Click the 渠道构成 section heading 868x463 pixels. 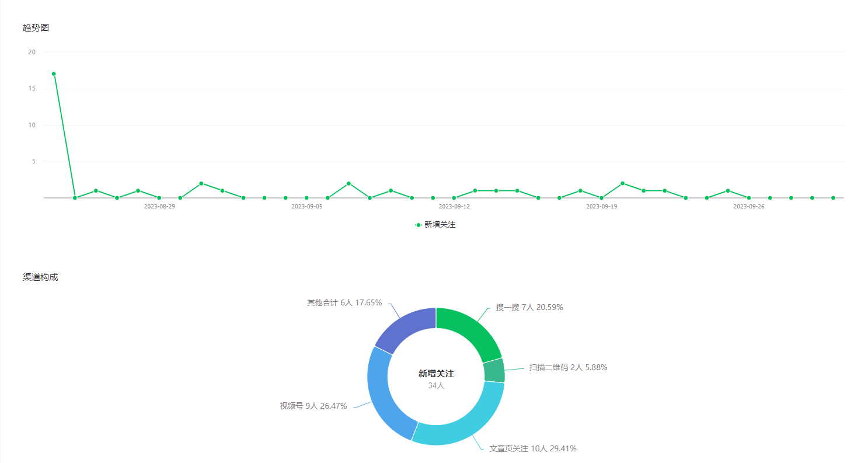[x=40, y=277]
